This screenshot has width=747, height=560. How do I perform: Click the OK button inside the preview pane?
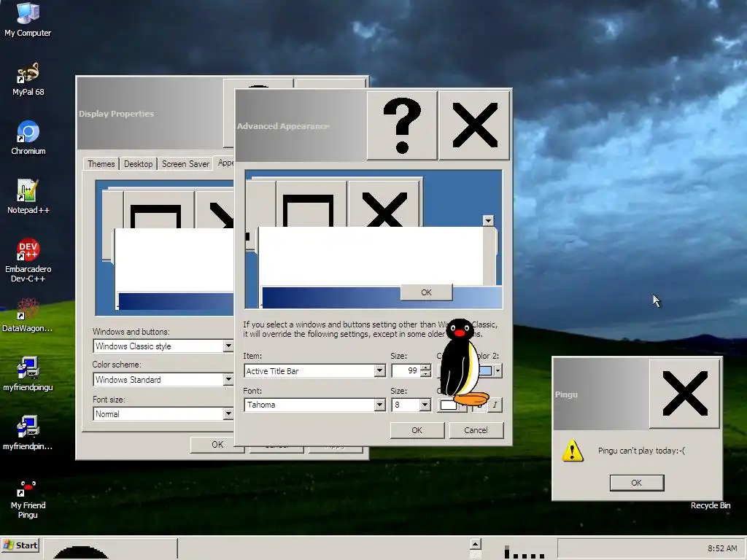(426, 292)
